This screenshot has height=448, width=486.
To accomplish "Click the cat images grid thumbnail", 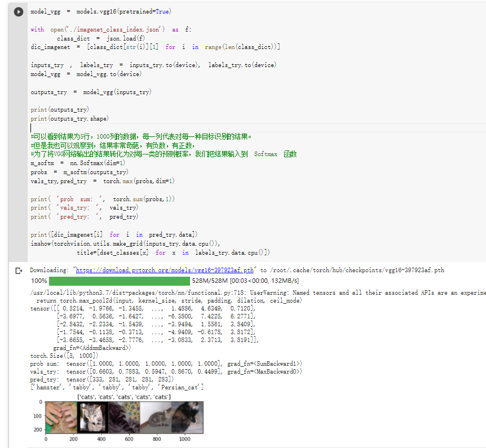I will point(124,418).
